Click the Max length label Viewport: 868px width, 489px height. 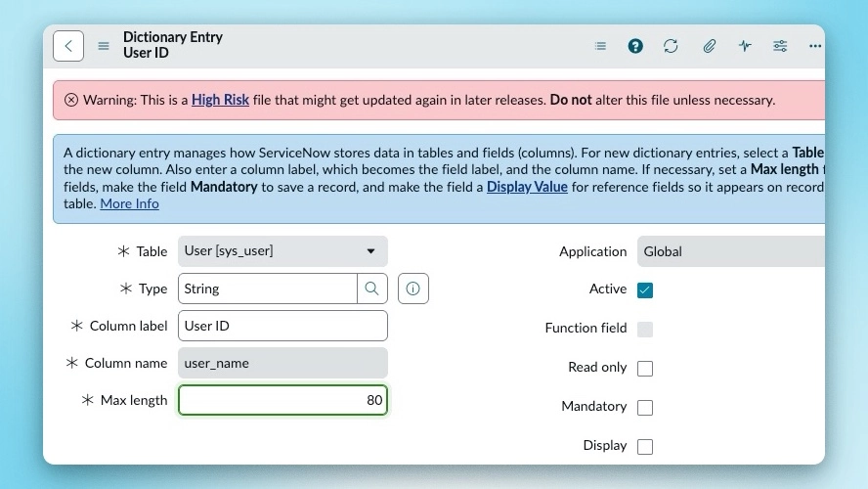tap(133, 400)
